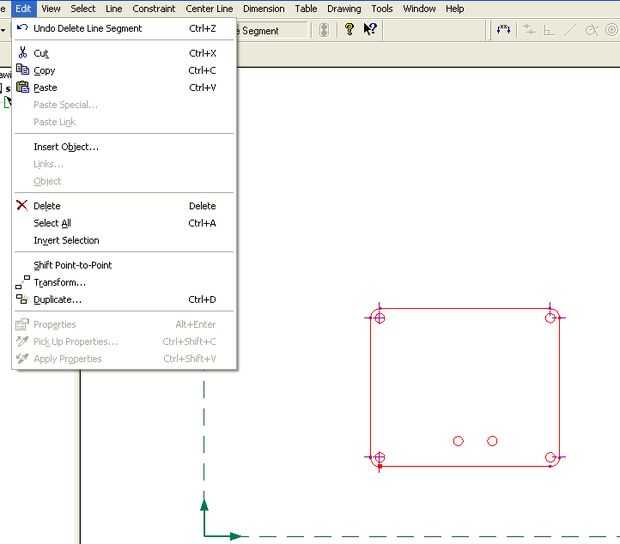Open the Select menu
This screenshot has height=544, width=620.
[x=83, y=8]
